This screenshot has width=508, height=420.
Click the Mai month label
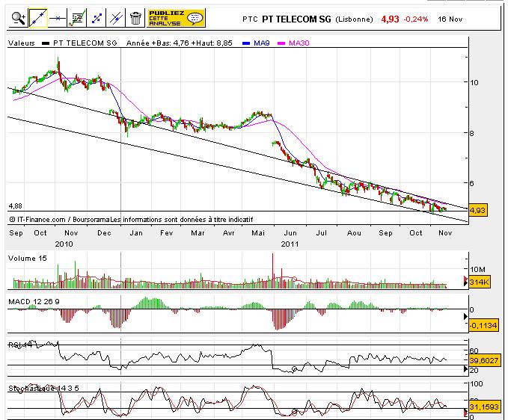[x=258, y=233]
